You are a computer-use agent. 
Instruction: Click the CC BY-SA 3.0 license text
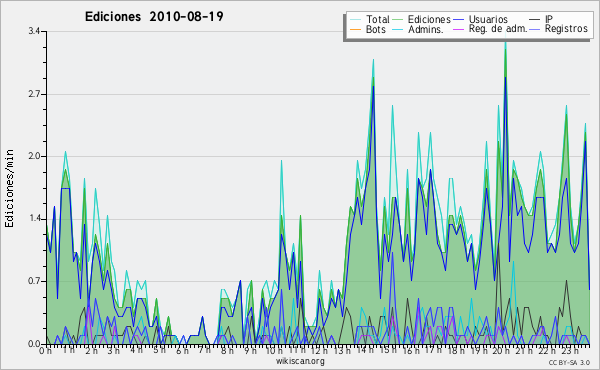tap(569, 362)
